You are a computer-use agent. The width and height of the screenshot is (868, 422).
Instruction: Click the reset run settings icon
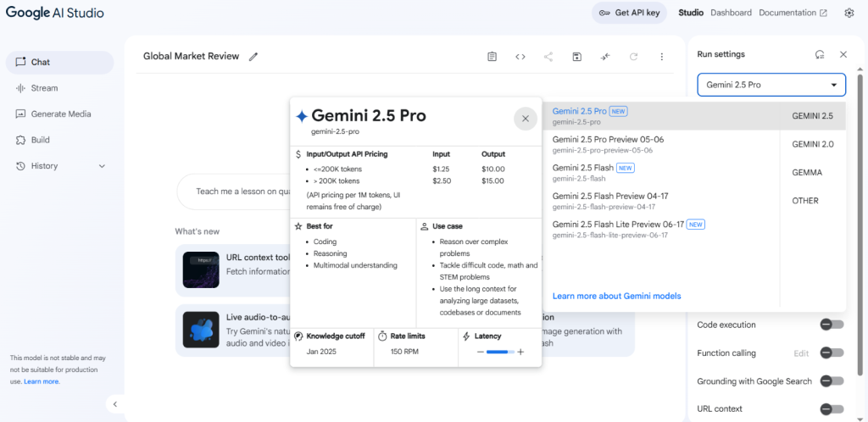820,54
